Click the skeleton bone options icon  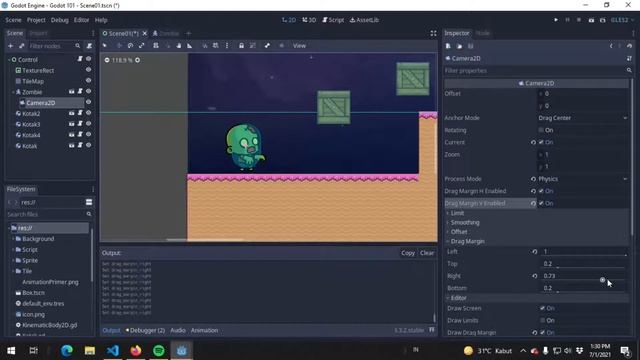point(267,46)
